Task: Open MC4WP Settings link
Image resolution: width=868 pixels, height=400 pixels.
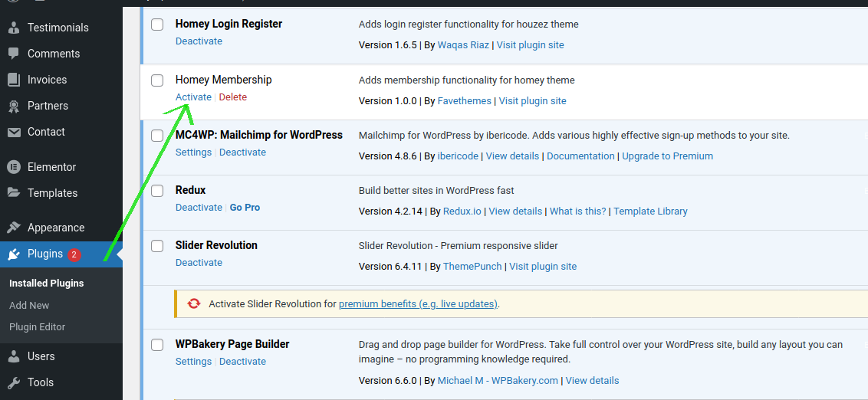Action: tap(193, 152)
